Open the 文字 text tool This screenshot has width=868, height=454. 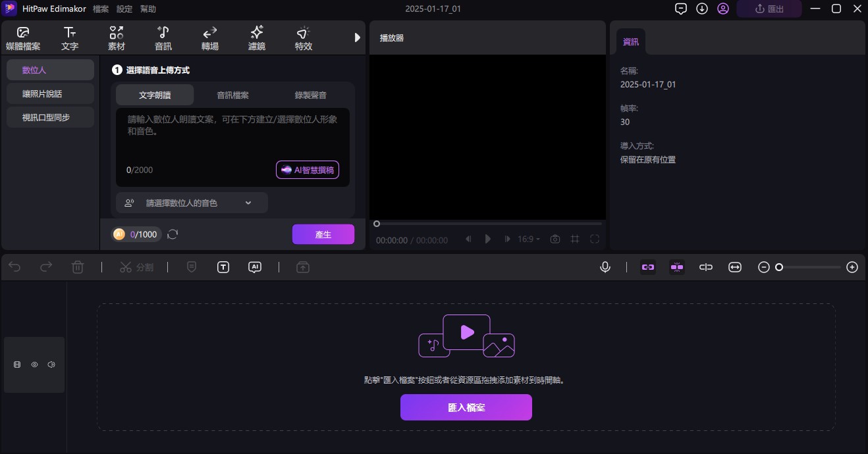pos(70,38)
